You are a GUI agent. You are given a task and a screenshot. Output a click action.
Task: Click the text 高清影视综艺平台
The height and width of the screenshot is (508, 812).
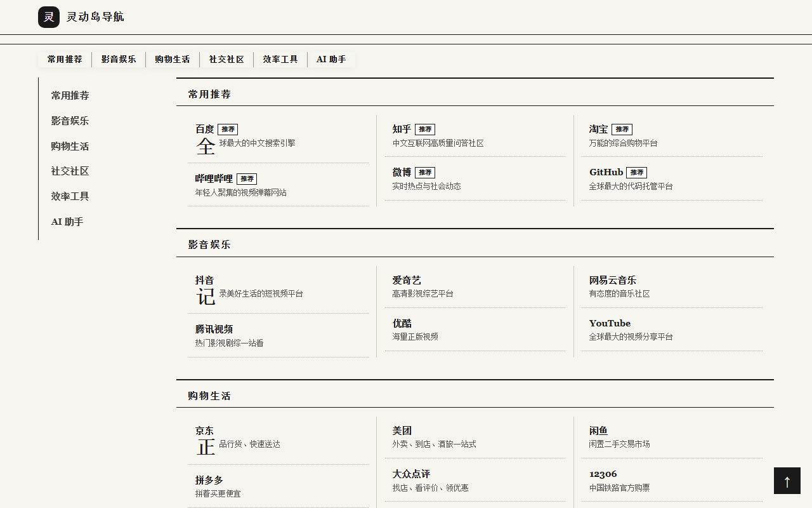tap(423, 294)
